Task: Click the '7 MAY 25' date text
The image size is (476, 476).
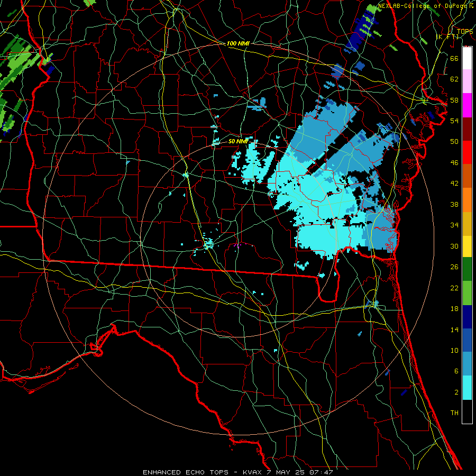Action: [286, 472]
